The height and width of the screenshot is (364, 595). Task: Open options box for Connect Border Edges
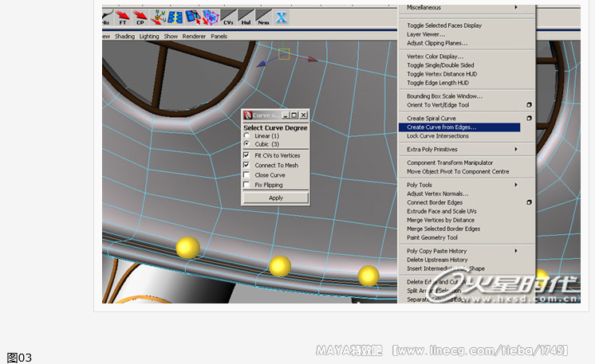(529, 202)
